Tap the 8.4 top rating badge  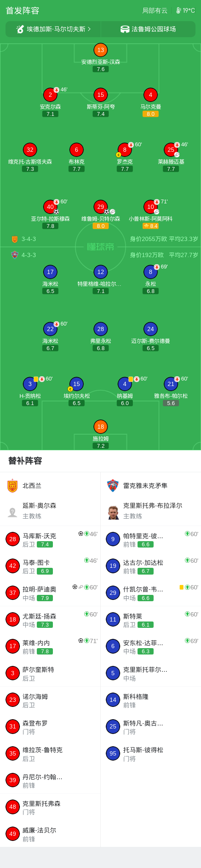point(151,226)
